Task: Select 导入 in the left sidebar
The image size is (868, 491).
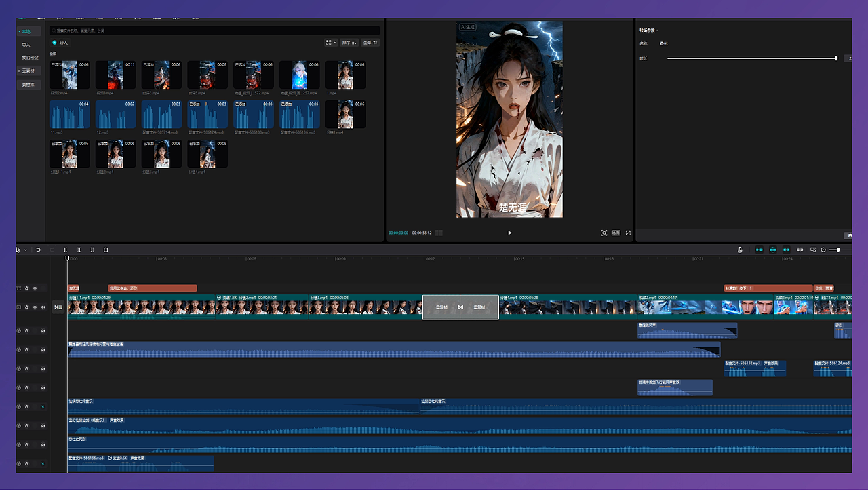Action: (x=26, y=45)
